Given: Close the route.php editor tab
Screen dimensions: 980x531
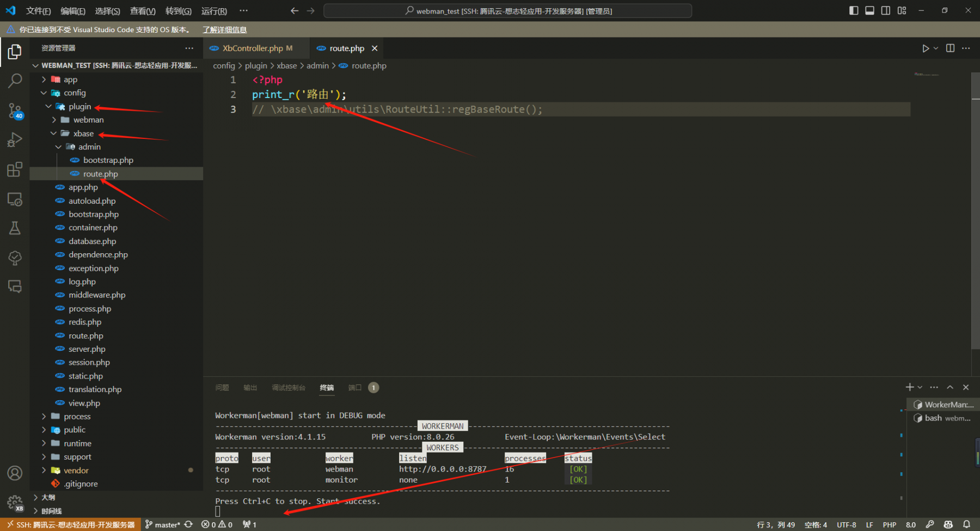Looking at the screenshot, I should [x=375, y=48].
